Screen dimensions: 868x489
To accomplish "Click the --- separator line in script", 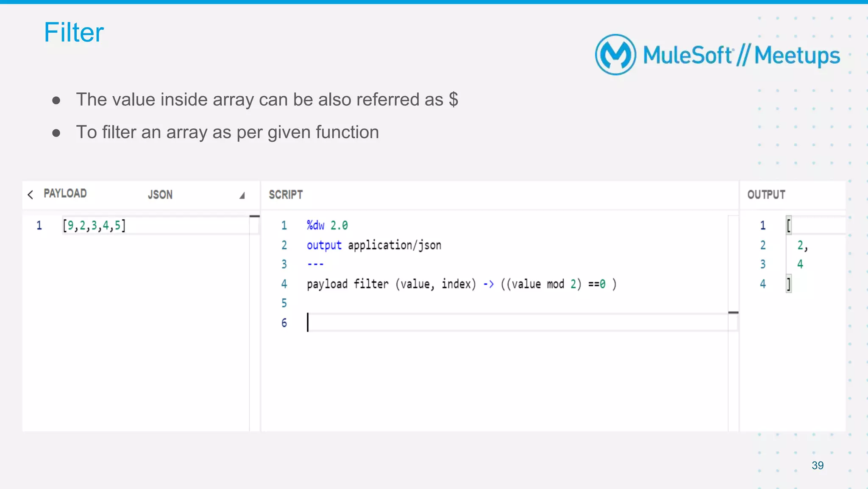I will click(x=315, y=264).
